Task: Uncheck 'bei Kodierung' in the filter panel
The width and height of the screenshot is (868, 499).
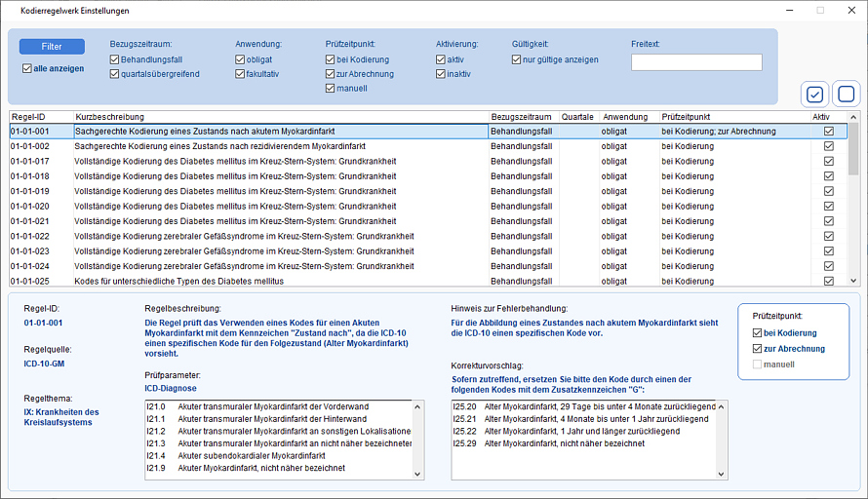Action: click(330, 59)
